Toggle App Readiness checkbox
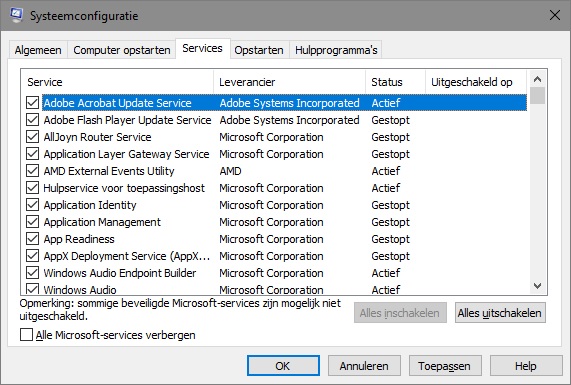 (x=32, y=239)
